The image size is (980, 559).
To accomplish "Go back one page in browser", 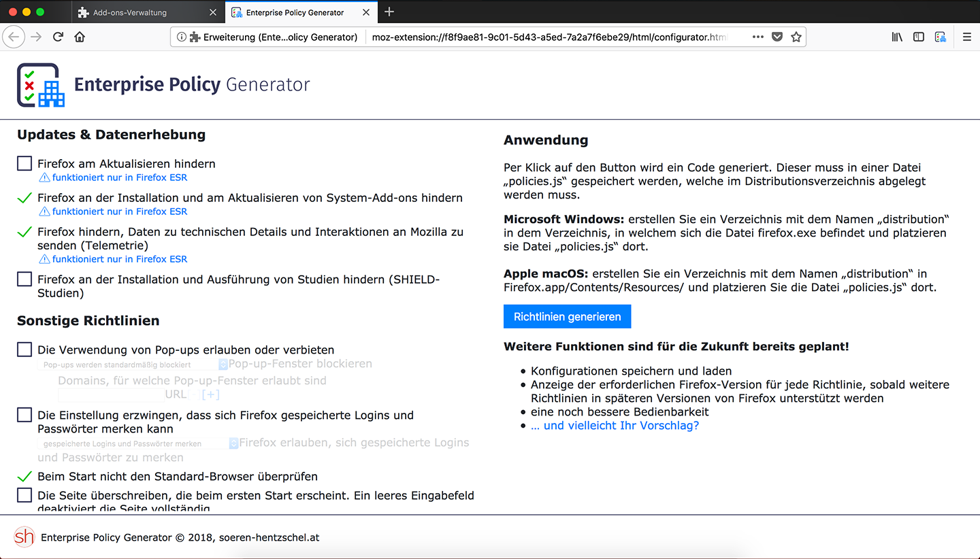I will [14, 37].
